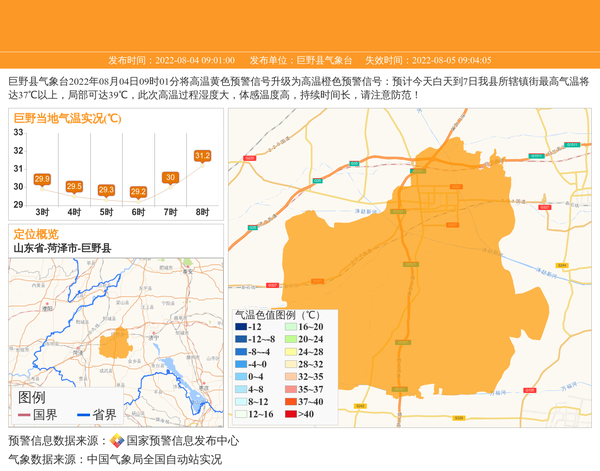Select the -12 dark blue legend swatch
This screenshot has height=471, width=600.
241,327
